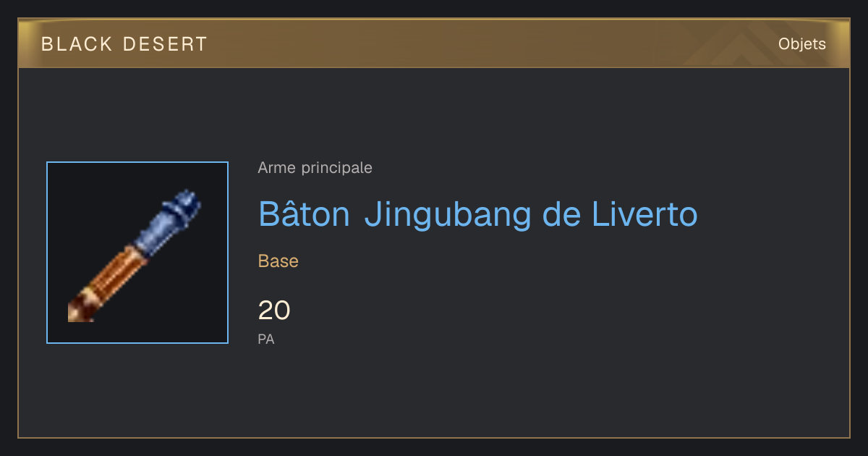
Task: Select the Arme principale category label
Action: coord(315,168)
